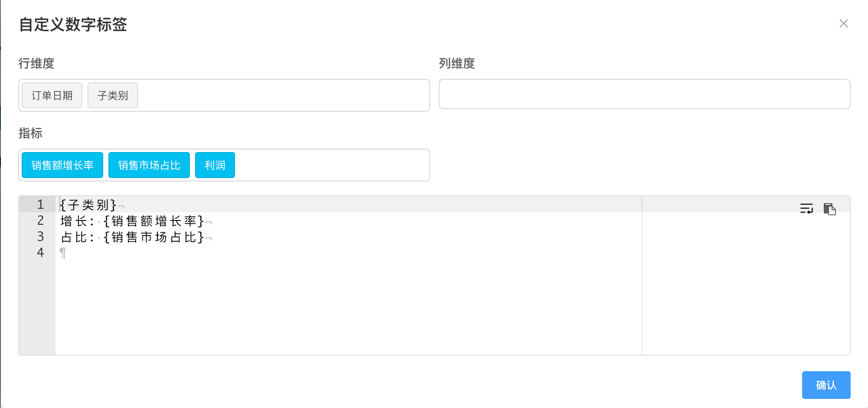Click empty area of 指标 box
The image size is (868, 408).
pos(332,165)
